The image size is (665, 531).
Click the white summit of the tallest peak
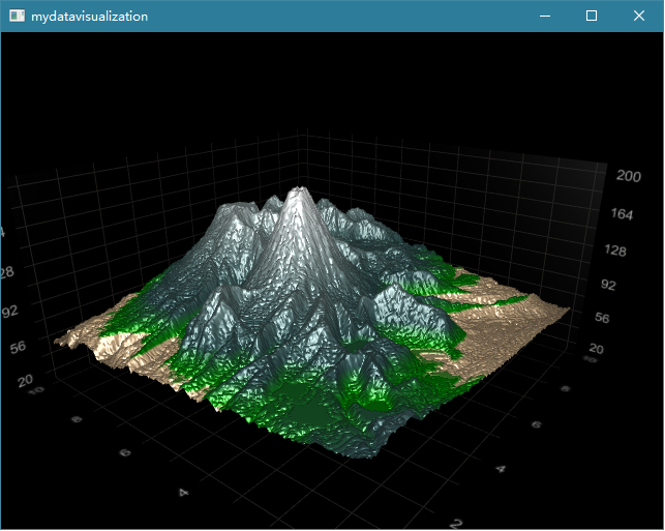point(300,194)
